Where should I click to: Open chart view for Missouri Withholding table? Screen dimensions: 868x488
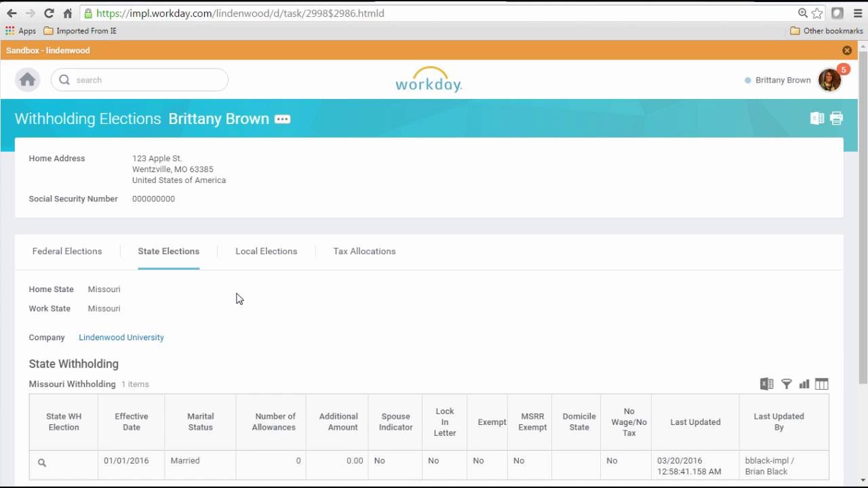(804, 384)
